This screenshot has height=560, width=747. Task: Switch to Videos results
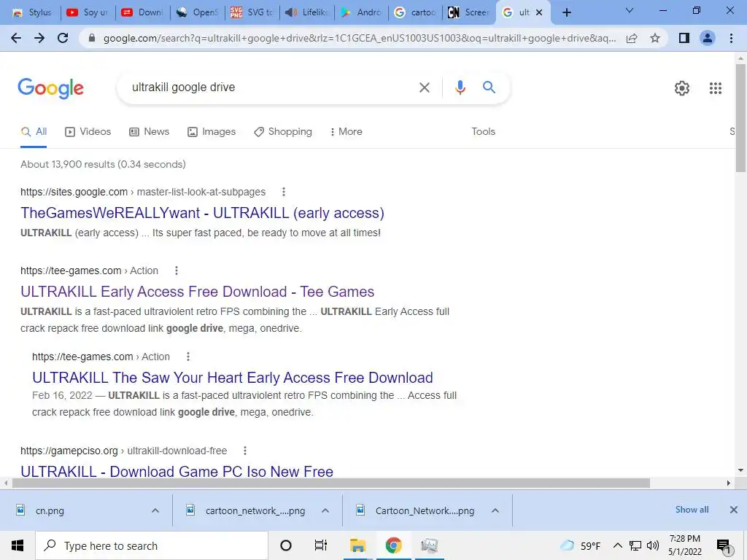88,132
